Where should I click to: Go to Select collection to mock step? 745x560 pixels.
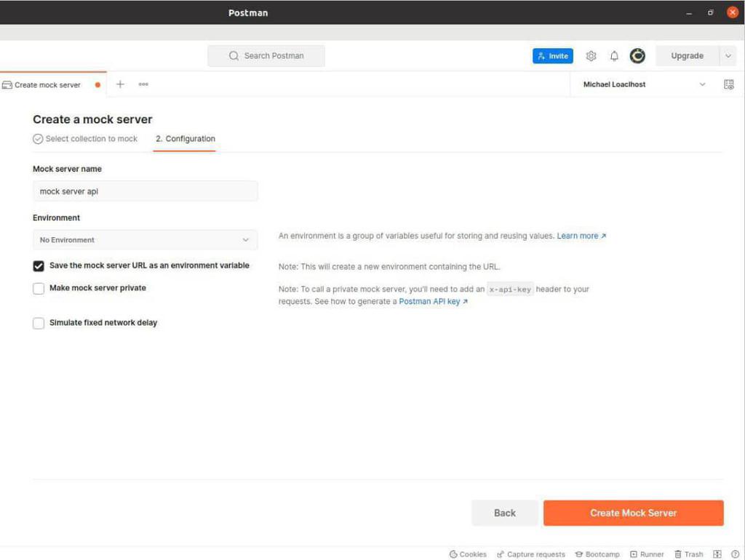(x=85, y=139)
